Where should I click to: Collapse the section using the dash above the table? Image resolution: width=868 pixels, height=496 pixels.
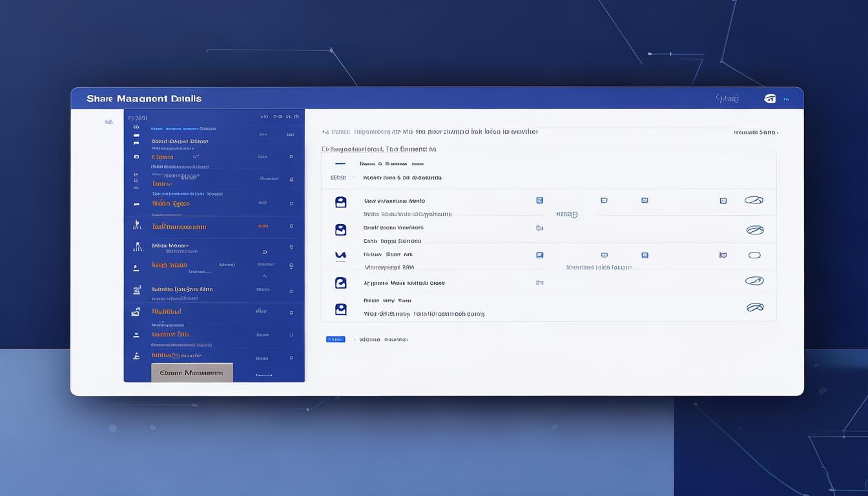[340, 164]
